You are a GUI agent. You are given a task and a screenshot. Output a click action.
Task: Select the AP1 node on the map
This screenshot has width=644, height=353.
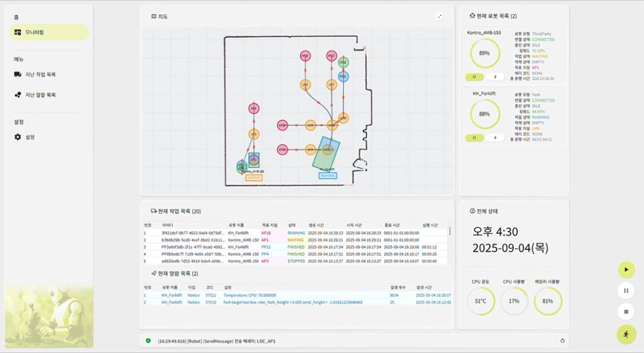point(253,160)
